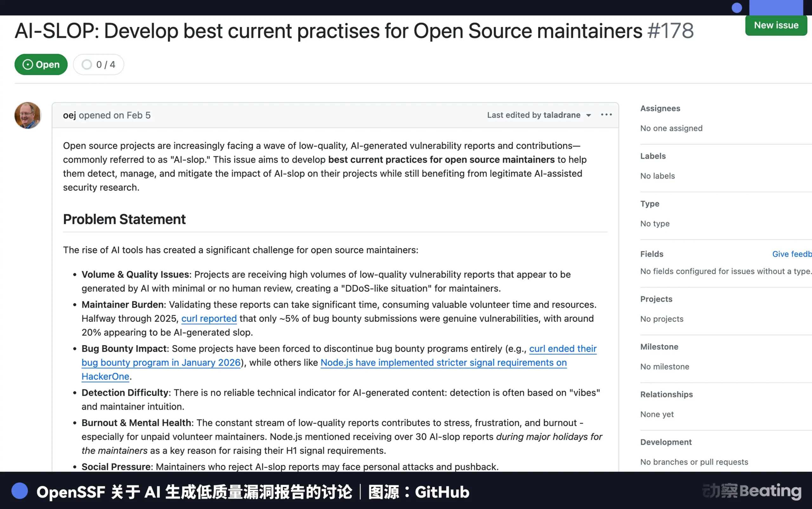Click the Give feedback link beside Fields
Image resolution: width=812 pixels, height=509 pixels.
[792, 254]
